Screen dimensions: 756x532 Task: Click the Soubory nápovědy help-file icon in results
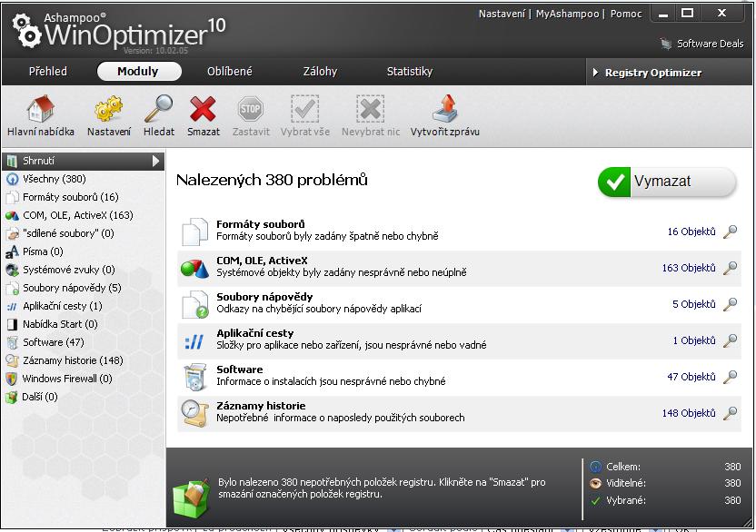195,304
